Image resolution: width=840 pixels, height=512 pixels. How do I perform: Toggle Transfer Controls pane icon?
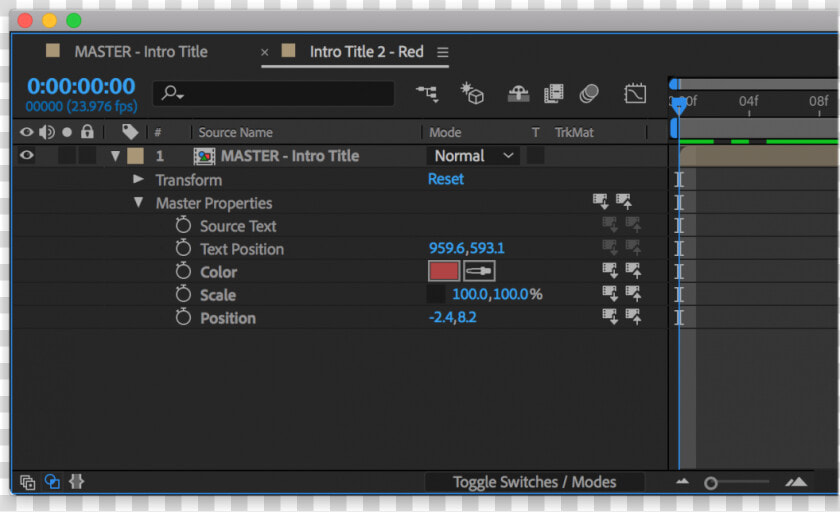[52, 482]
